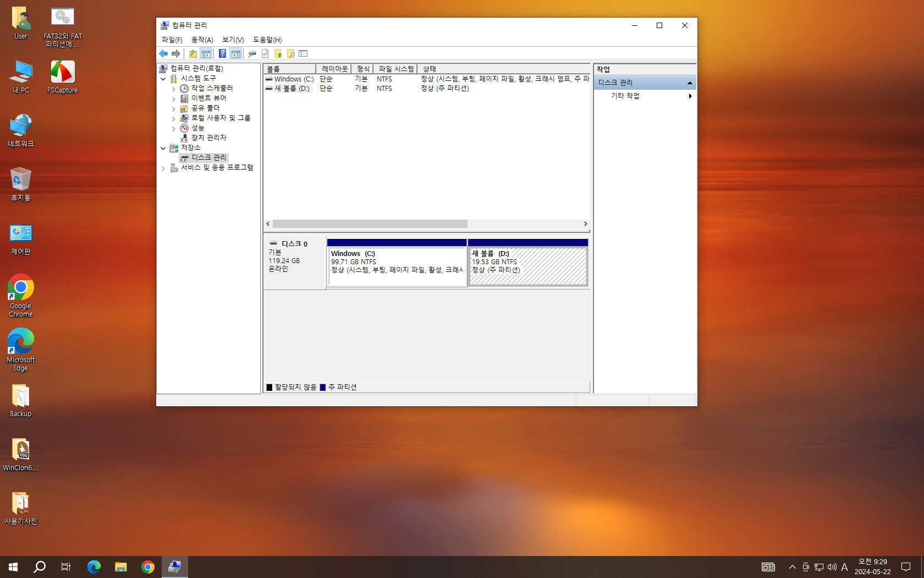Screen dimensions: 924x578
Task: Click the volume list horizontal scrollbar thumb
Action: [x=370, y=224]
